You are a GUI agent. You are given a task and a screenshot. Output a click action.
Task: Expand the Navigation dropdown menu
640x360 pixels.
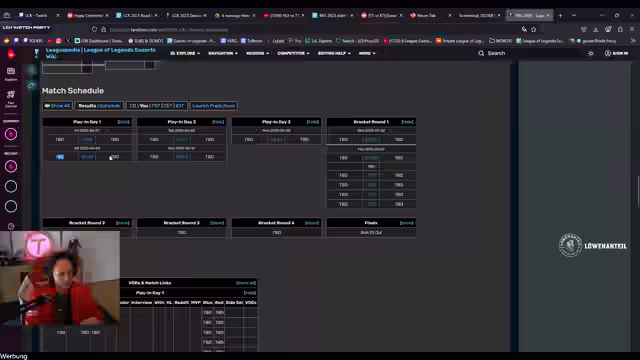pyautogui.click(x=223, y=53)
